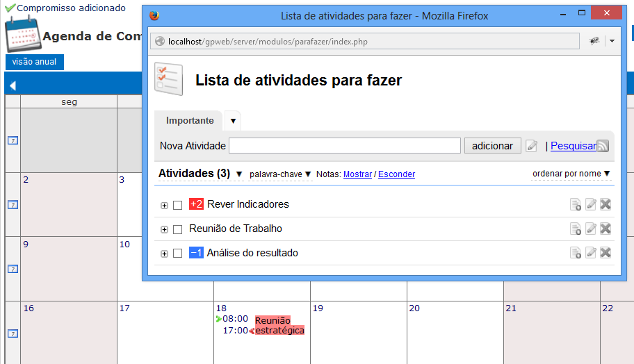Check the Análise do resultado checkbox
The image size is (634, 364).
(x=177, y=254)
